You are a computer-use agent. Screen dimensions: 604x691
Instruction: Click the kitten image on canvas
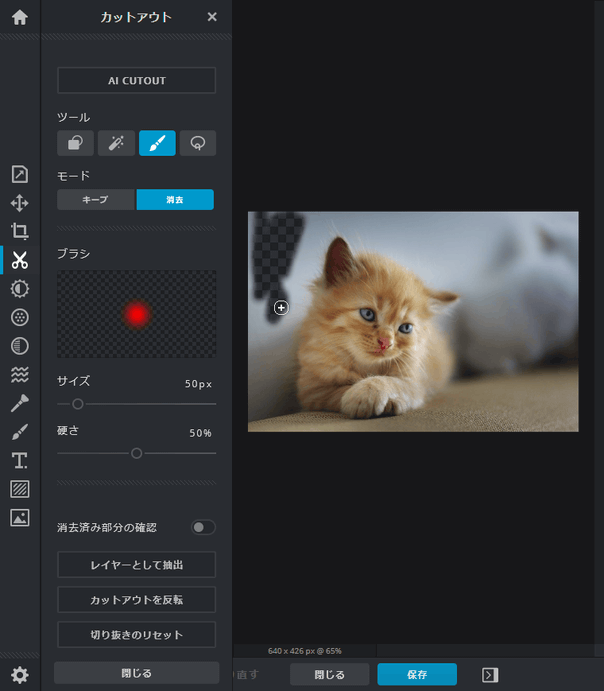point(413,322)
